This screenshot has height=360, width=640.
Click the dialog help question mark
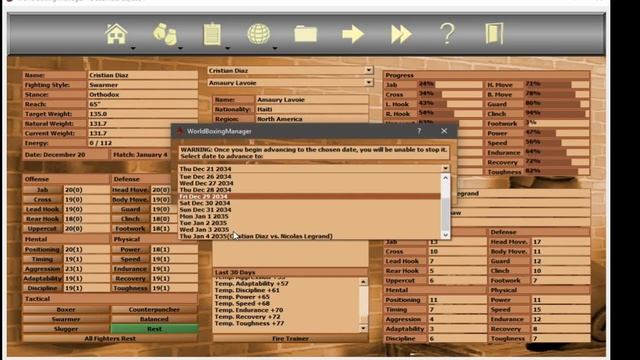[419, 131]
